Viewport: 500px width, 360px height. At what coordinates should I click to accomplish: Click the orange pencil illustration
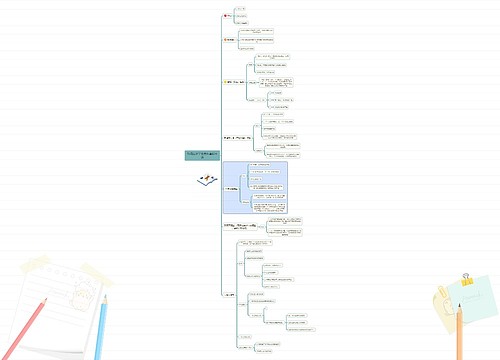point(459,332)
